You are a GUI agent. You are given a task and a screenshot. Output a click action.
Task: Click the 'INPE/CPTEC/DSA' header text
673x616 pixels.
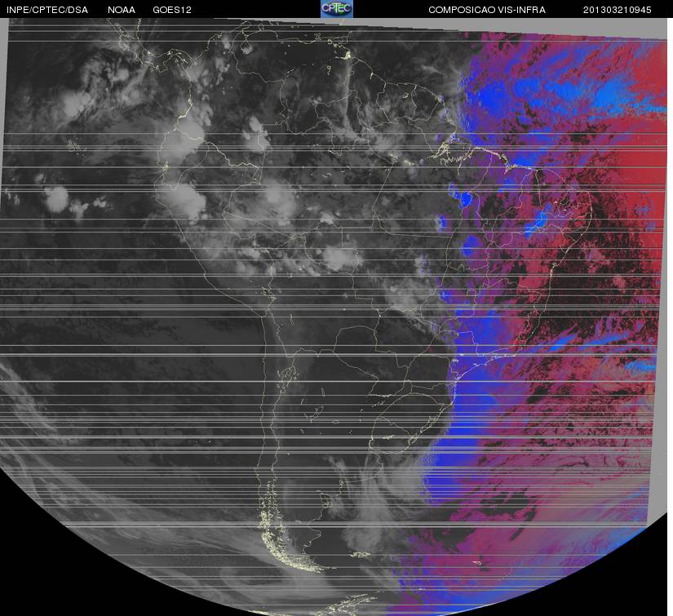(47, 10)
